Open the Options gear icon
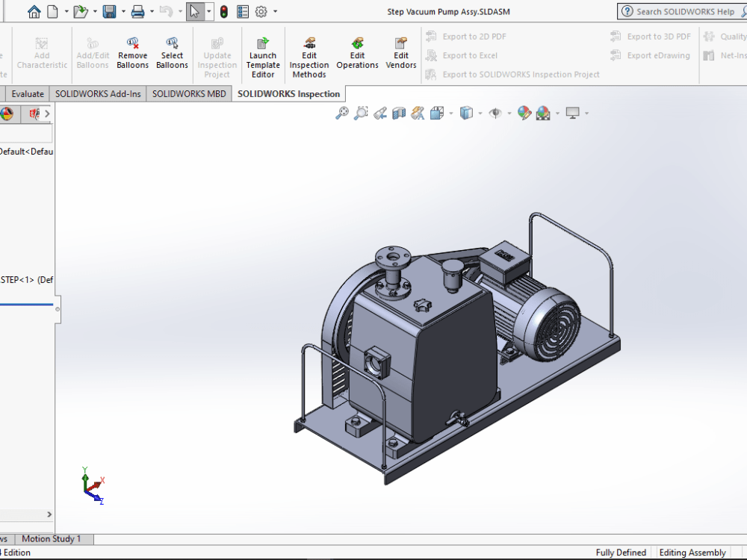This screenshot has width=747, height=560. point(261,11)
